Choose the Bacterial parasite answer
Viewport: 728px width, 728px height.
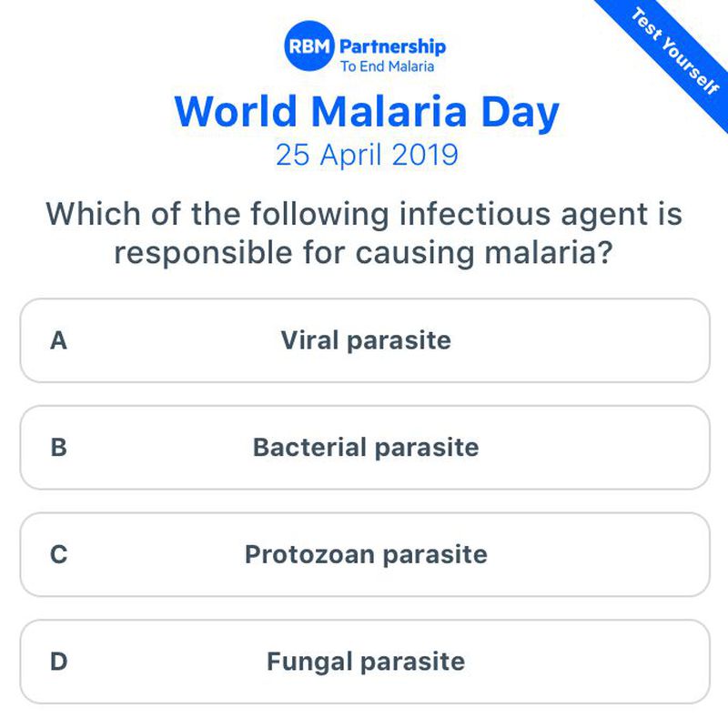pyautogui.click(x=365, y=448)
